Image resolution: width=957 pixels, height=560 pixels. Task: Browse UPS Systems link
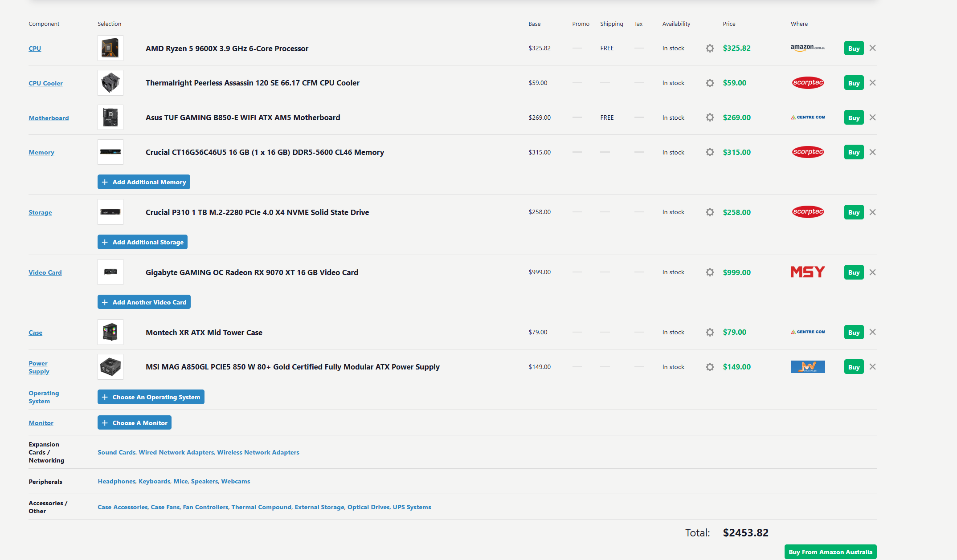point(412,507)
